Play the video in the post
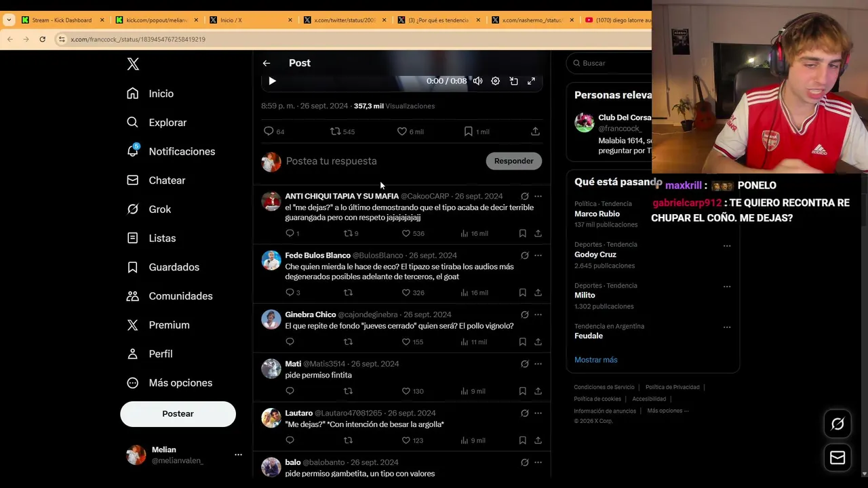 [272, 81]
